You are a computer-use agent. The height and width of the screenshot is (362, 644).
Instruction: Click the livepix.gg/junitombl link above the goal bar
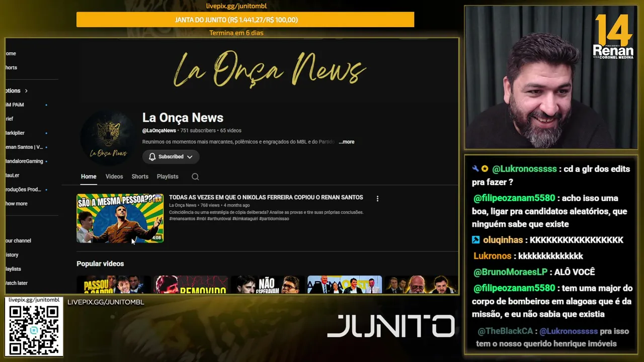pos(236,6)
